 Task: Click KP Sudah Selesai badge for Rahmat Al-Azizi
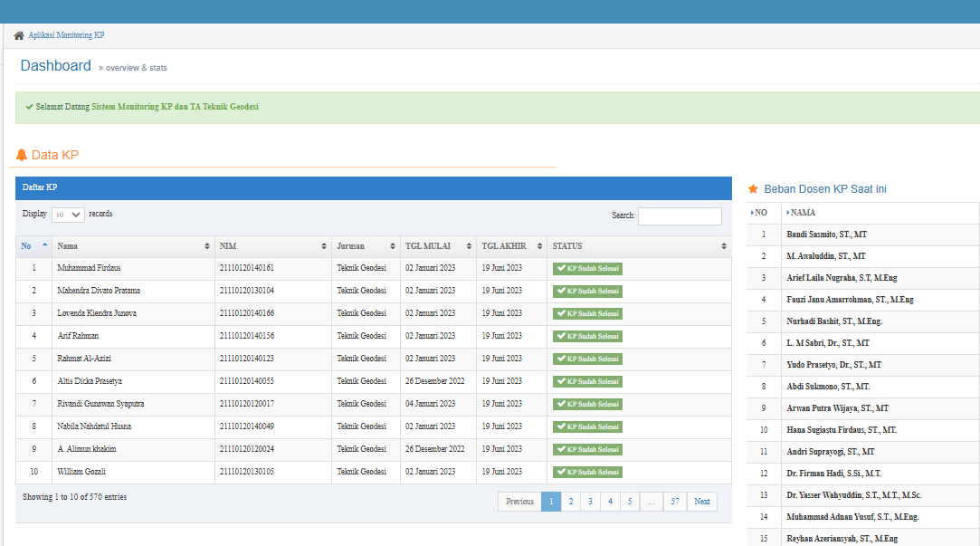tap(587, 359)
